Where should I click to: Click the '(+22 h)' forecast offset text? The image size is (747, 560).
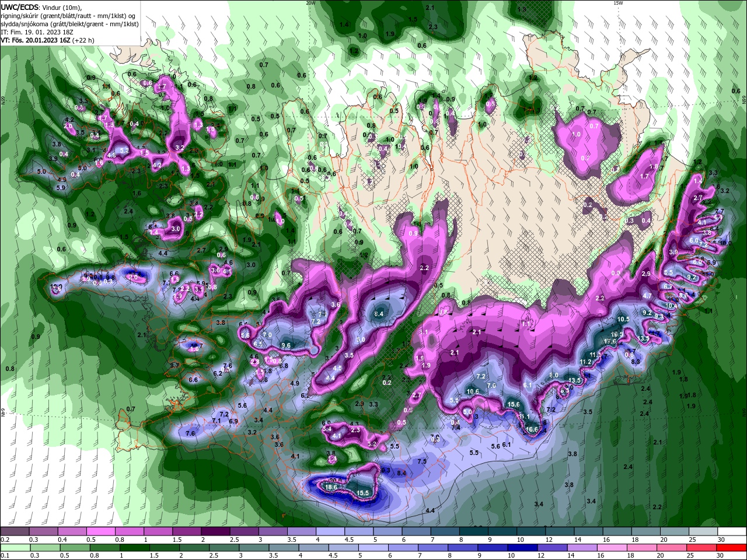(x=82, y=40)
